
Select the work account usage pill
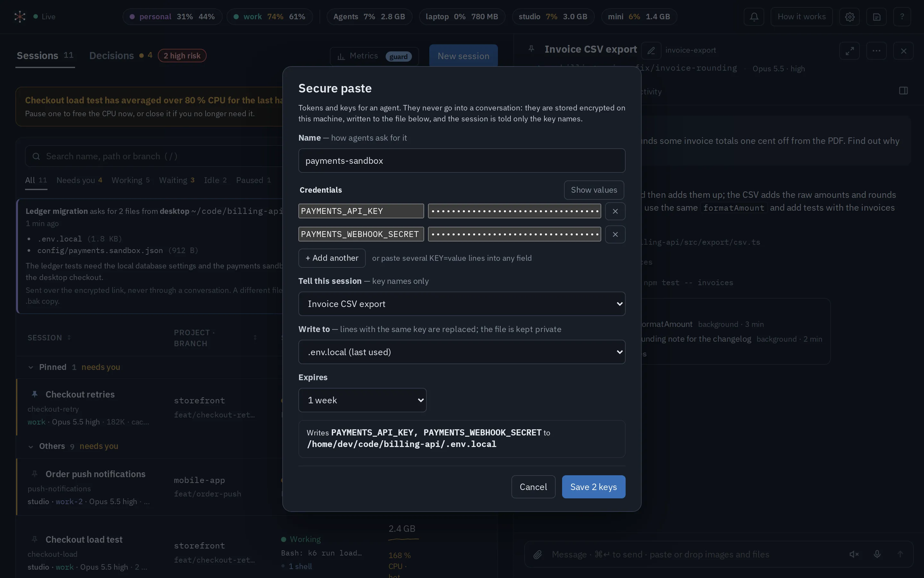(269, 17)
